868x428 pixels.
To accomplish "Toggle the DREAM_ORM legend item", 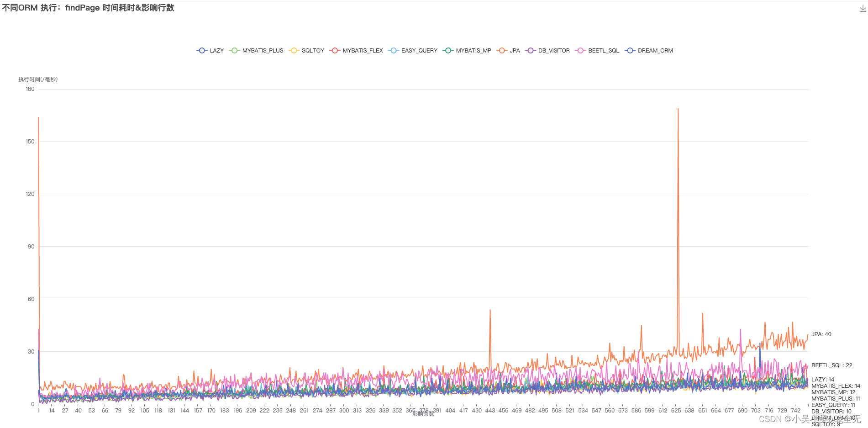I will pos(649,51).
